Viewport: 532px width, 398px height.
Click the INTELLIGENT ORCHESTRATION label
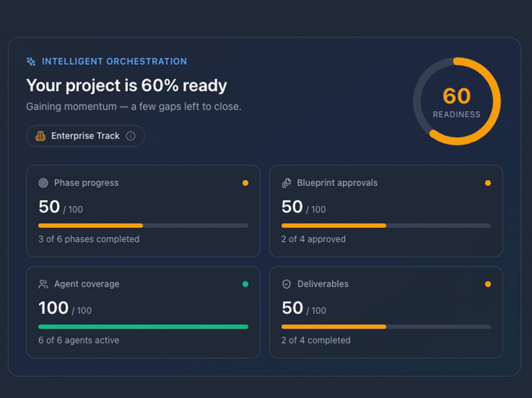click(x=114, y=62)
